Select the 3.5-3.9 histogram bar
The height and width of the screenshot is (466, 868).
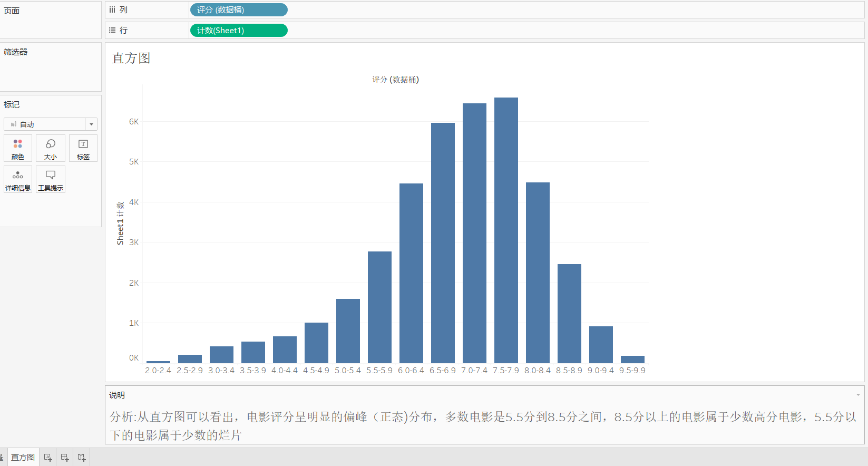[253, 352]
